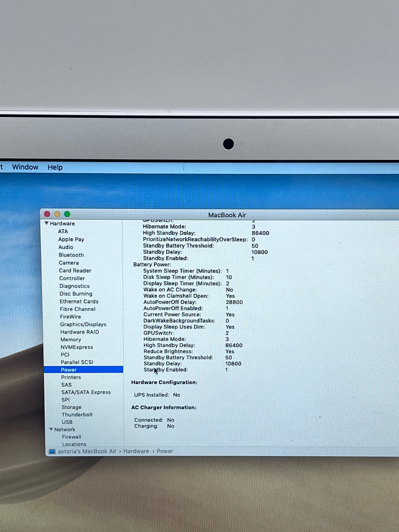Select Firewall under Network

pyautogui.click(x=72, y=437)
